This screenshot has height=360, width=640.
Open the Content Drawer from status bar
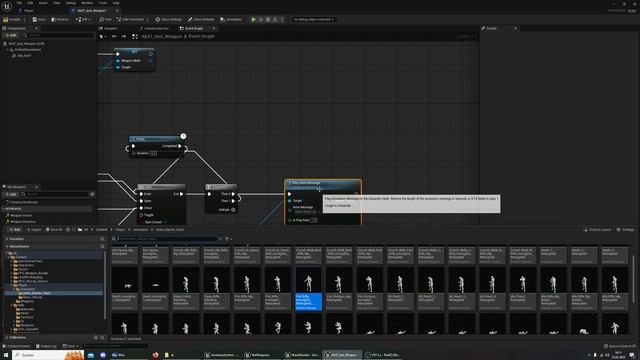click(17, 346)
